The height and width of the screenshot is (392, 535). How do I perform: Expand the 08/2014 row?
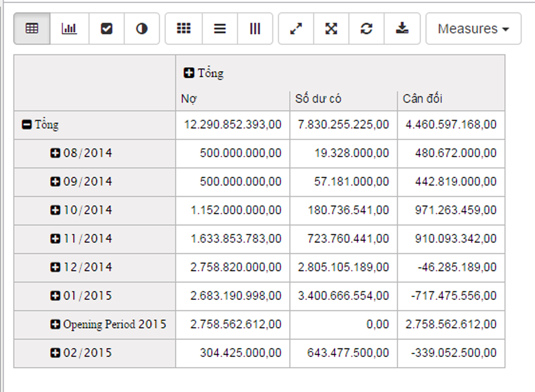pos(55,153)
